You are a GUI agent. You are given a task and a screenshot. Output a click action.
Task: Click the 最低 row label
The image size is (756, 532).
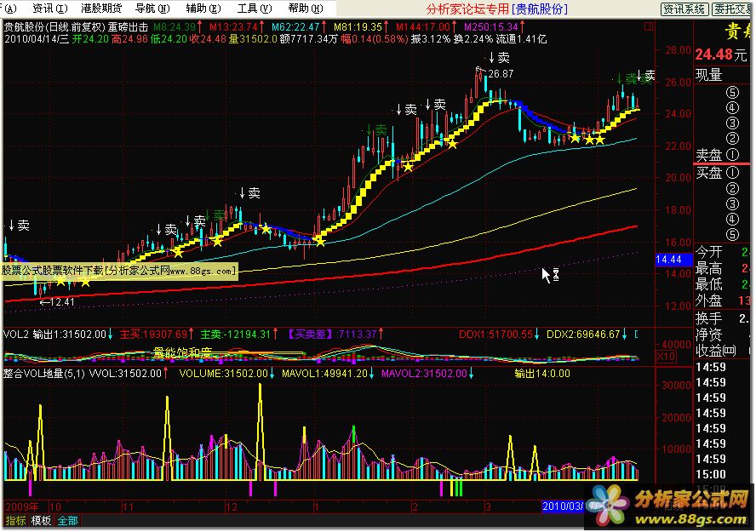[708, 284]
